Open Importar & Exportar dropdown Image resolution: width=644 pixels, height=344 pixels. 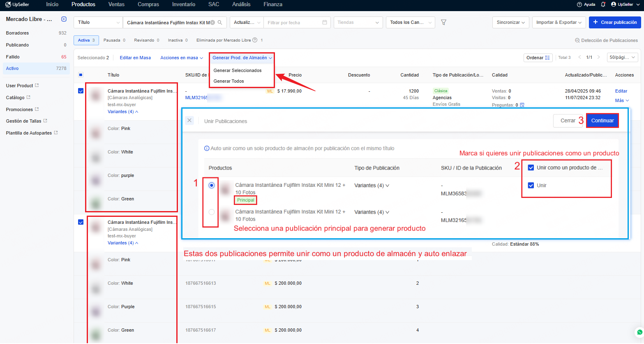coord(559,23)
